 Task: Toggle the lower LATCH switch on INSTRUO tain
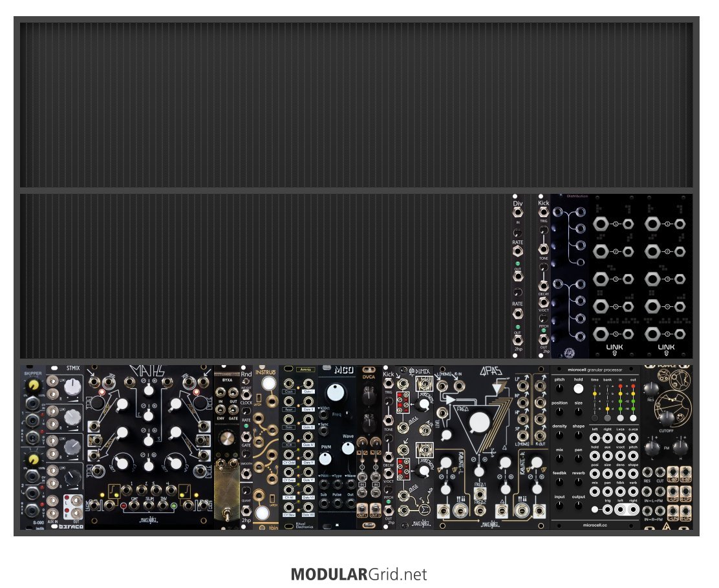274,498
